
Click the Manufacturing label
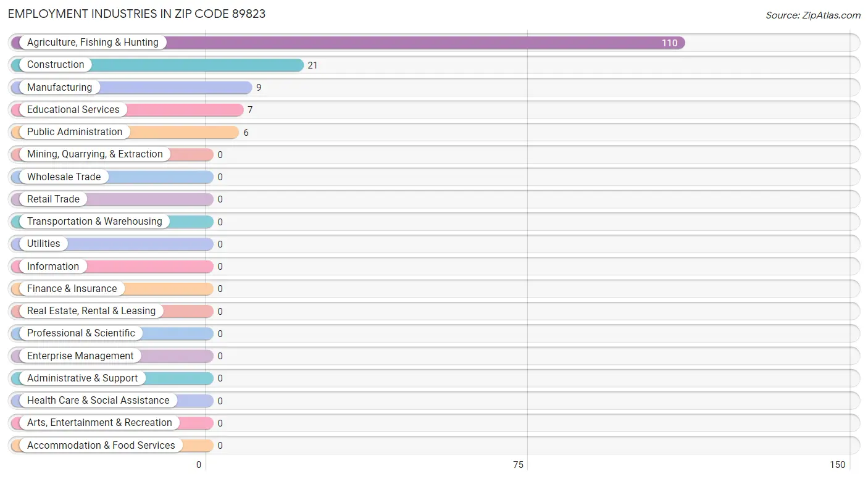(x=59, y=88)
